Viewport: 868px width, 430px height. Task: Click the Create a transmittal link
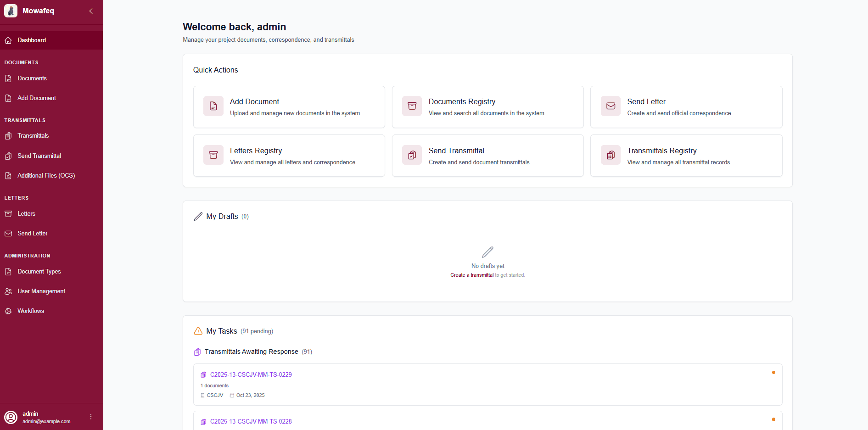[472, 275]
